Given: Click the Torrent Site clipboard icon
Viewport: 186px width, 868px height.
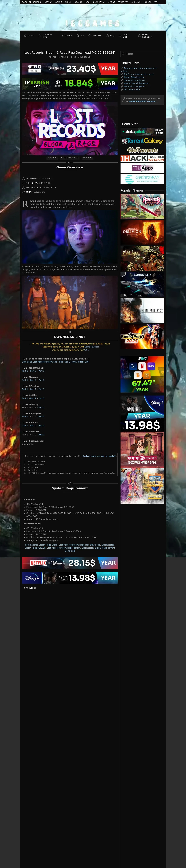Looking at the screenshot, I should (40, 36).
